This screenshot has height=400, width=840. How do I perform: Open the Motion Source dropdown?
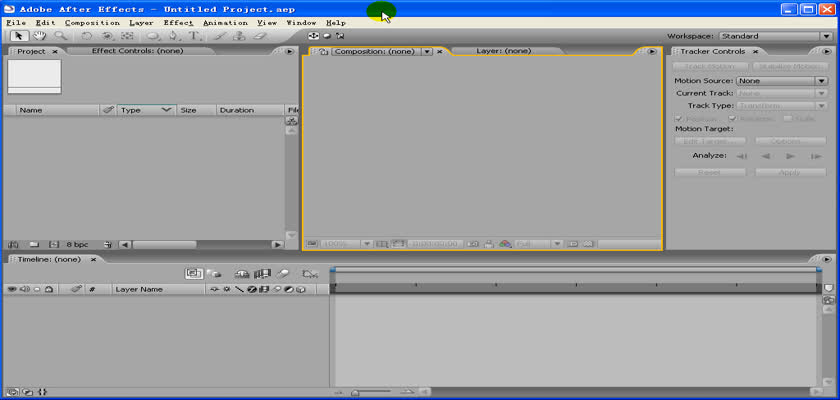click(783, 81)
